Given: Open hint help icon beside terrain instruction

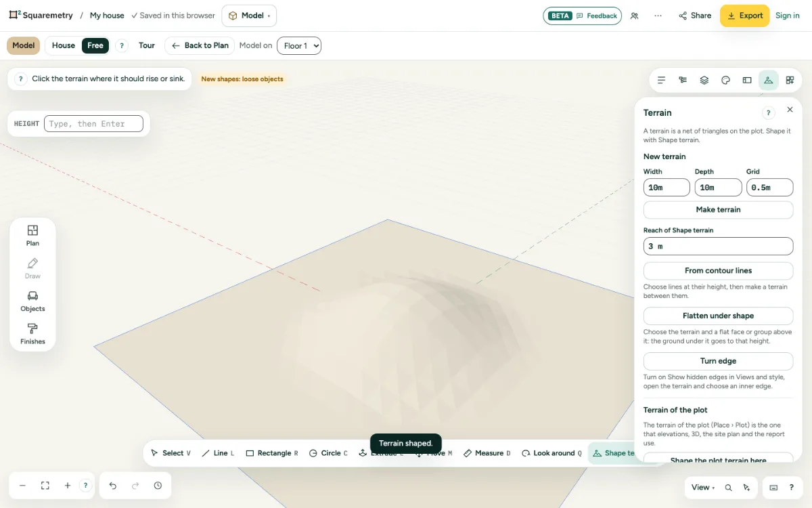Looking at the screenshot, I should (20, 79).
